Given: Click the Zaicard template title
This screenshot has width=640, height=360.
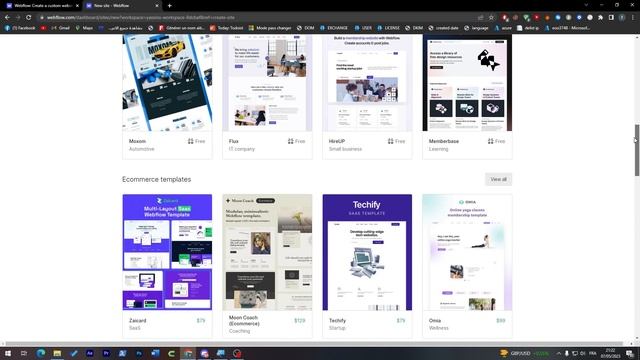Looking at the screenshot, I should tap(138, 320).
